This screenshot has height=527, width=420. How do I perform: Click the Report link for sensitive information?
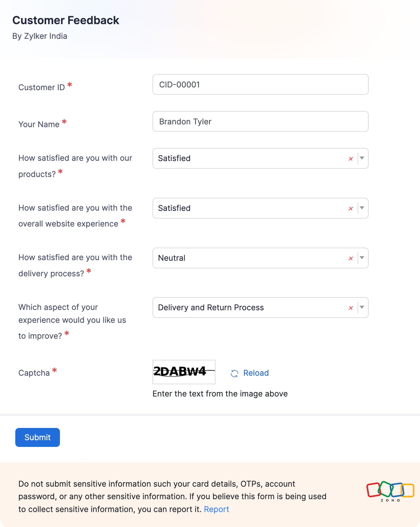(216, 509)
